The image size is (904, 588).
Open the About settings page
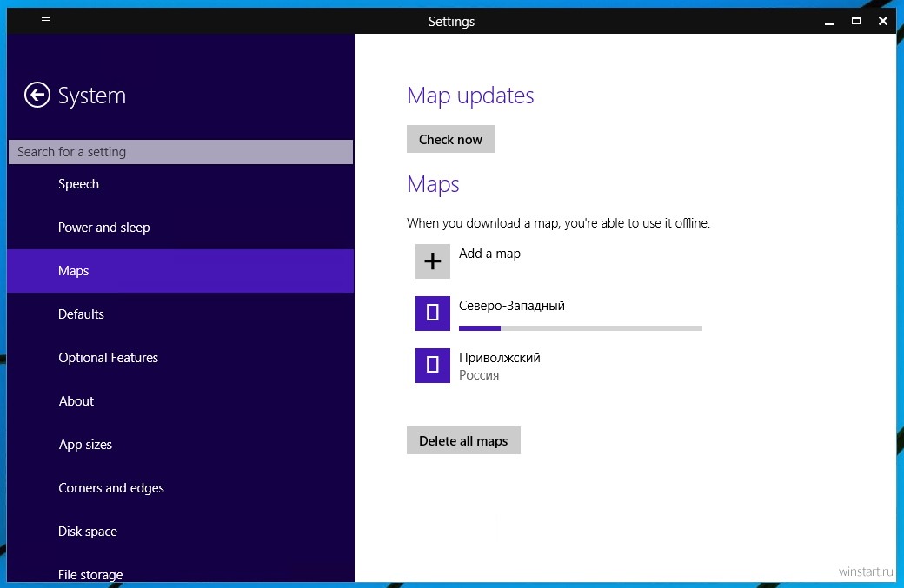click(181, 401)
